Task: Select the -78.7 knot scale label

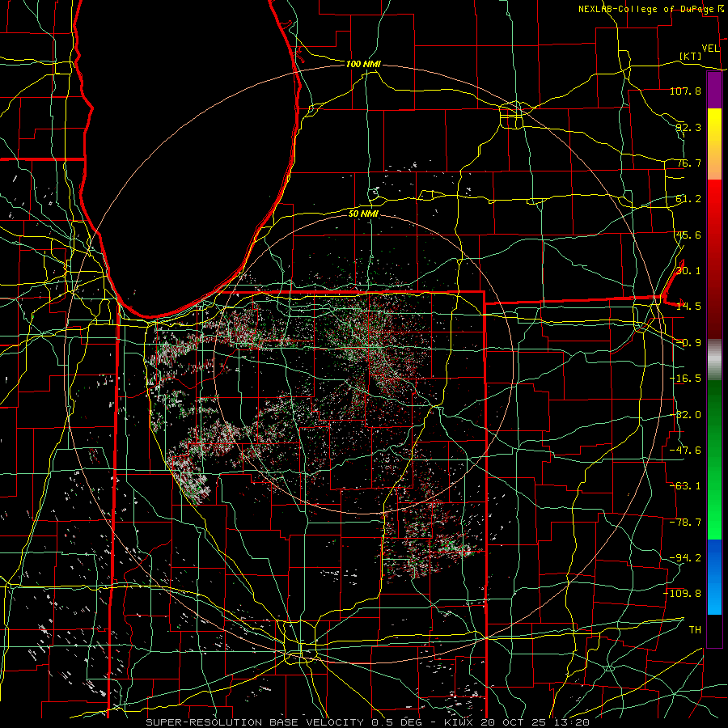Action: click(x=685, y=523)
